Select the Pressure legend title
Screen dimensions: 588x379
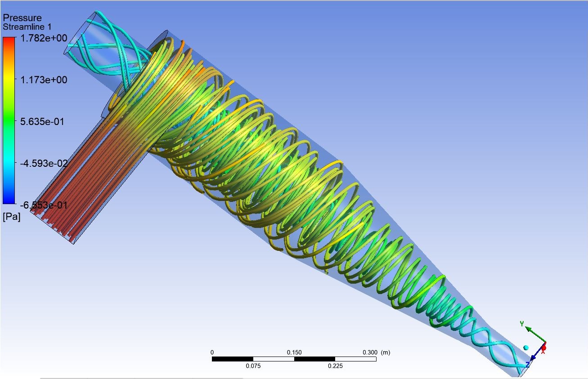[x=22, y=18]
